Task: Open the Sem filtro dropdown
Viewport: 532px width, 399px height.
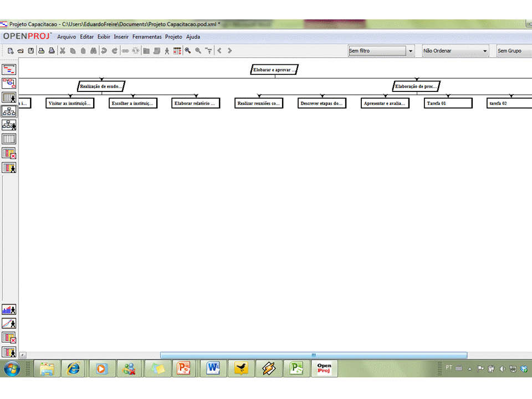Action: pos(410,50)
